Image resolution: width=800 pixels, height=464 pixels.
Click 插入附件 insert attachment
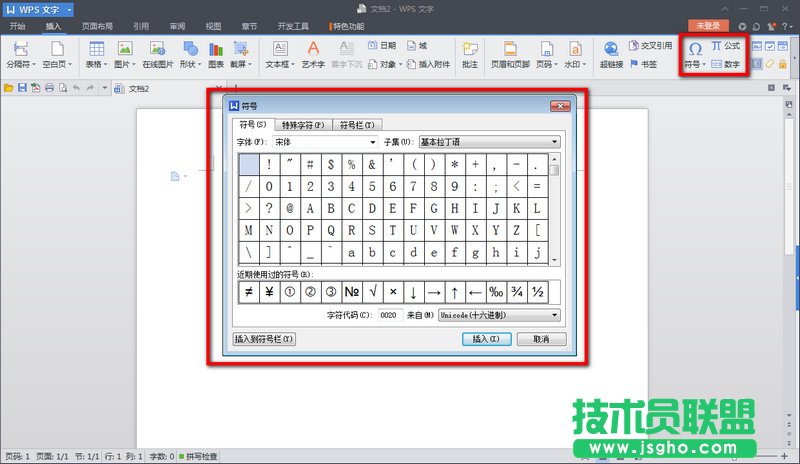point(429,64)
